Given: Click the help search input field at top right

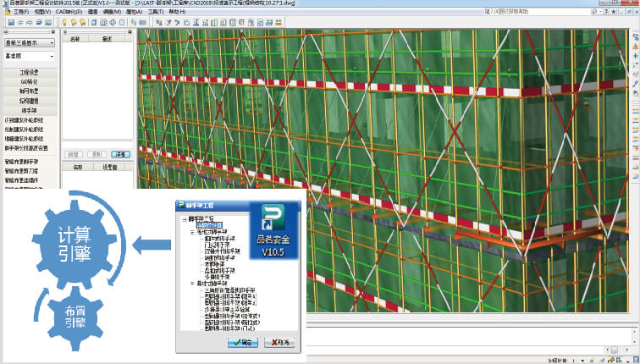Looking at the screenshot, I should tap(536, 11).
